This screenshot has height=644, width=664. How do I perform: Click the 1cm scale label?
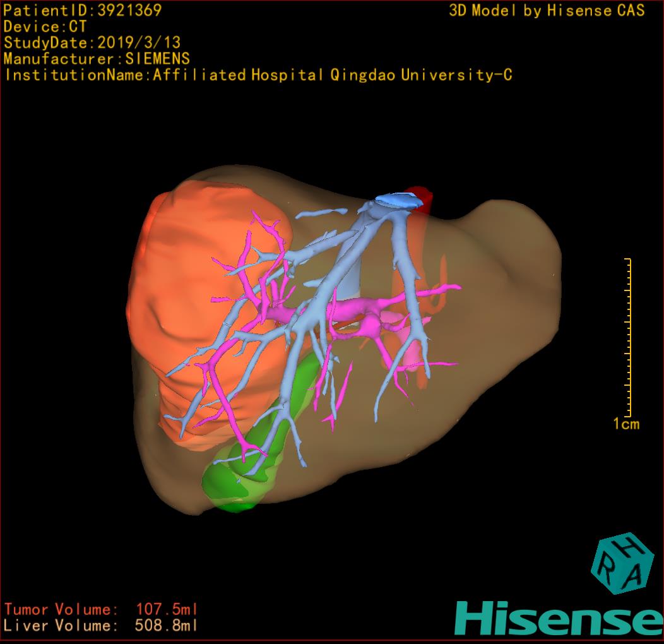coord(626,424)
